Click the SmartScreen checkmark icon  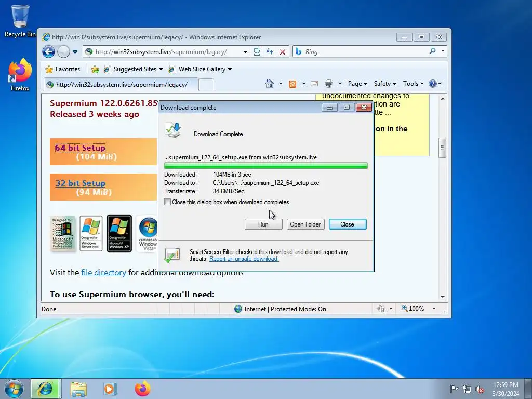click(172, 255)
